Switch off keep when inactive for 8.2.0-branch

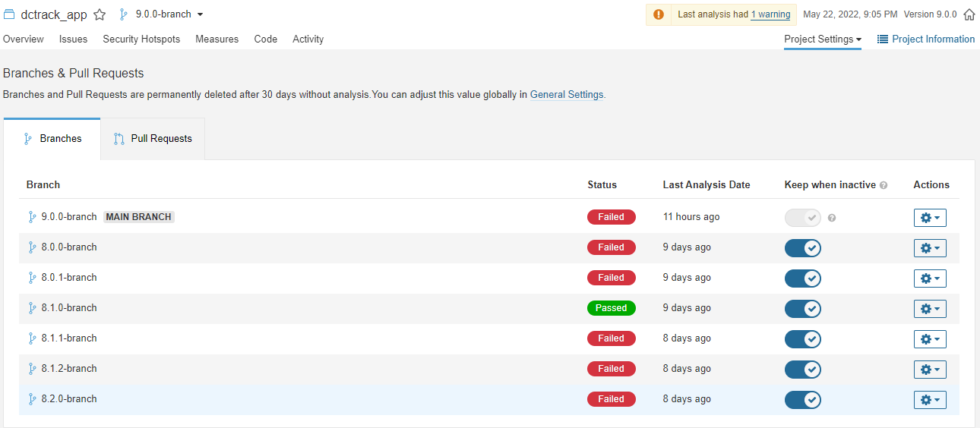(803, 399)
